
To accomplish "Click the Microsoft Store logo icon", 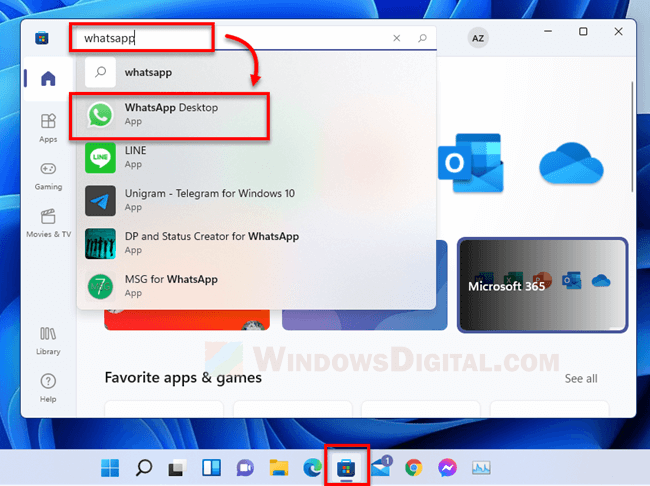I will pos(41,38).
